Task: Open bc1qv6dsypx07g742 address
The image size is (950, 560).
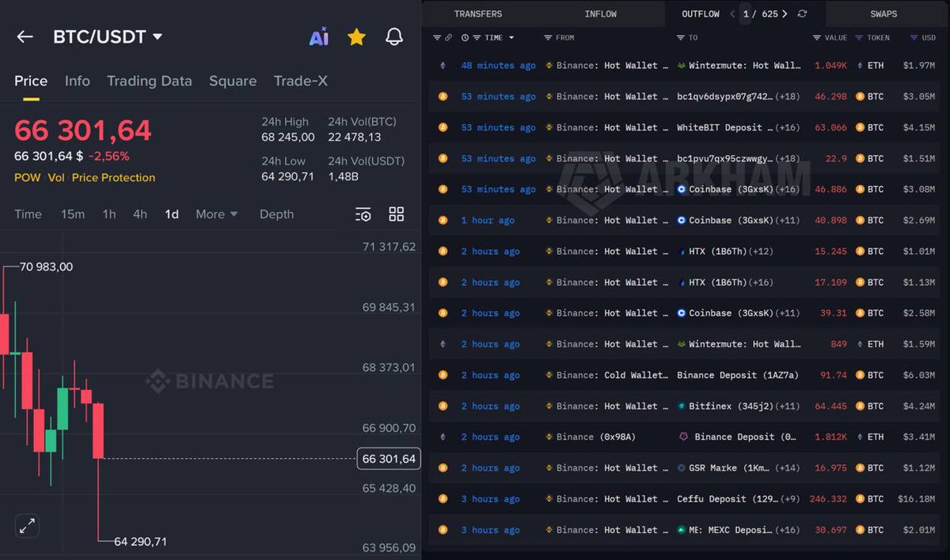Action: (724, 96)
